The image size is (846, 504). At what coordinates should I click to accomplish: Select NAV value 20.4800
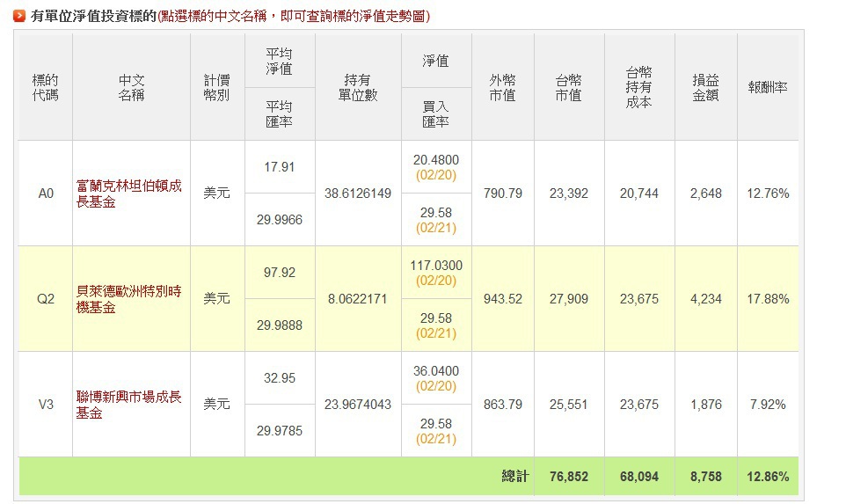(x=436, y=160)
